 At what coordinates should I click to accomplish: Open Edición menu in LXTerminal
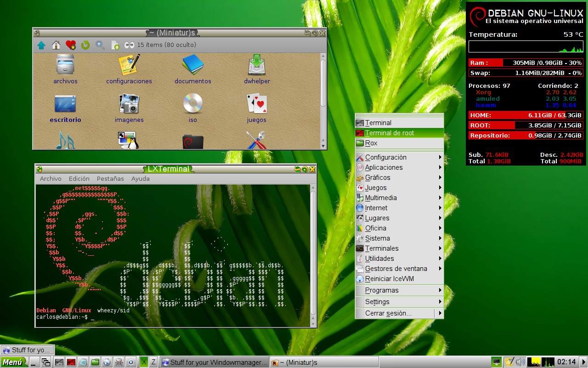point(79,178)
